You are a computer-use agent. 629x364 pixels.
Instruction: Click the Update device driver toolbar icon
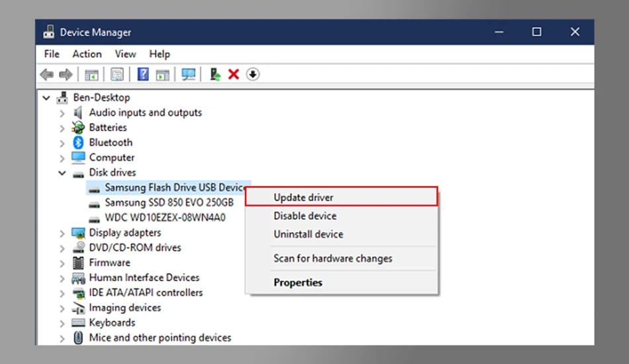click(215, 75)
